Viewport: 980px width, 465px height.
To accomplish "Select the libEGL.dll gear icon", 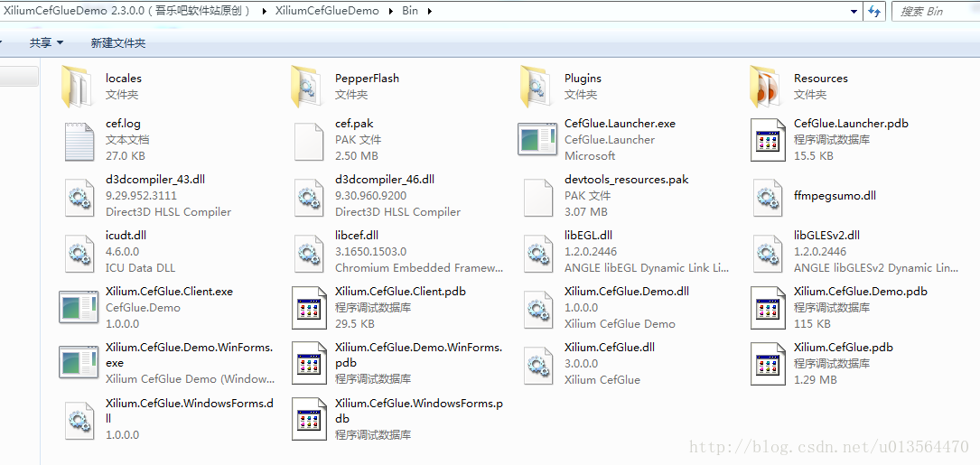I will [x=538, y=253].
